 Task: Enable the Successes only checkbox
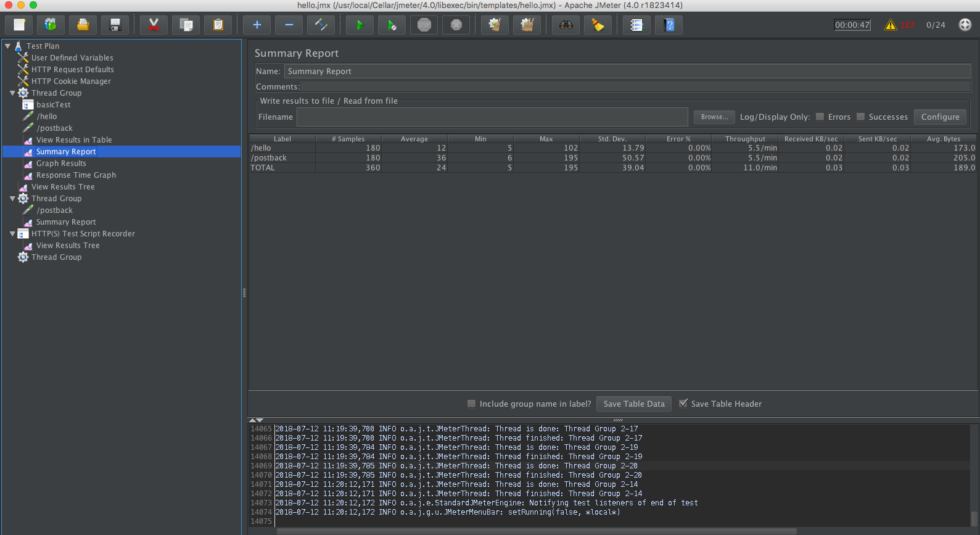(860, 117)
